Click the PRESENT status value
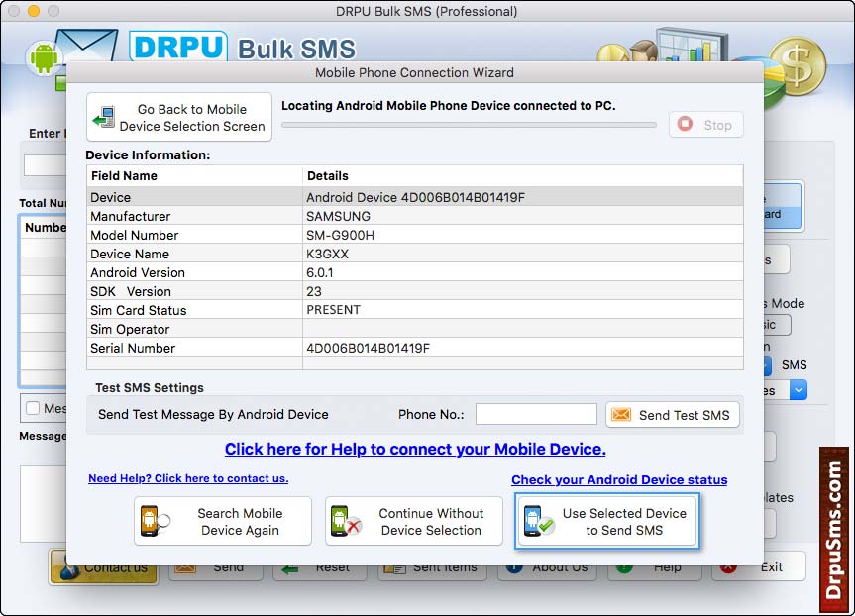 point(333,310)
